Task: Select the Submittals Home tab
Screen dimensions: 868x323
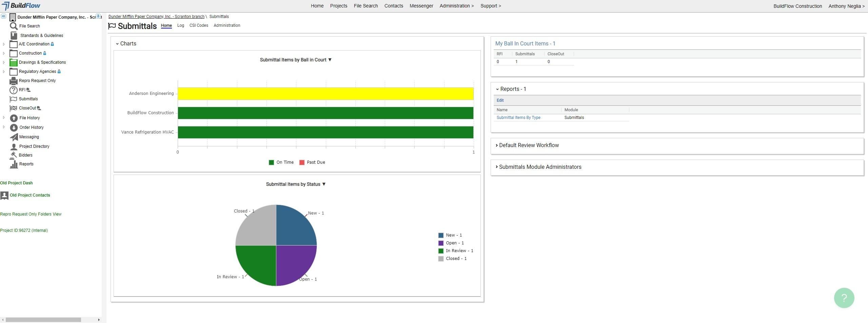Action: click(166, 25)
